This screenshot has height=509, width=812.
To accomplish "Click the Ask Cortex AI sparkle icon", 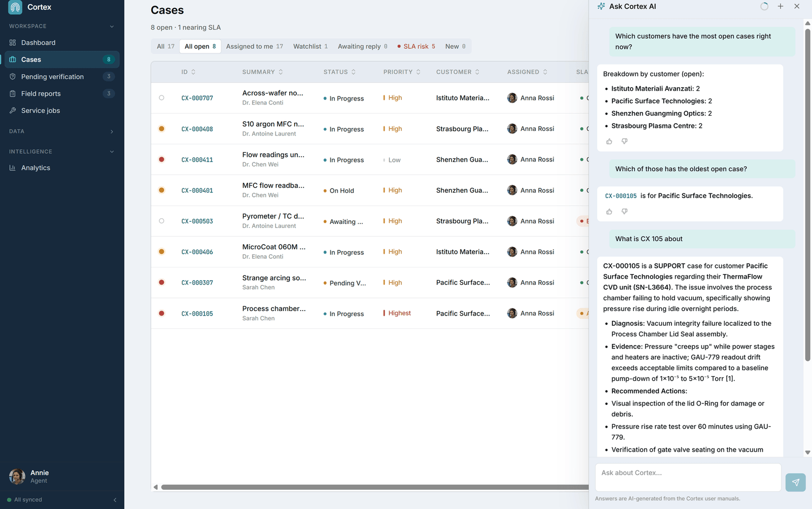I will tap(601, 7).
